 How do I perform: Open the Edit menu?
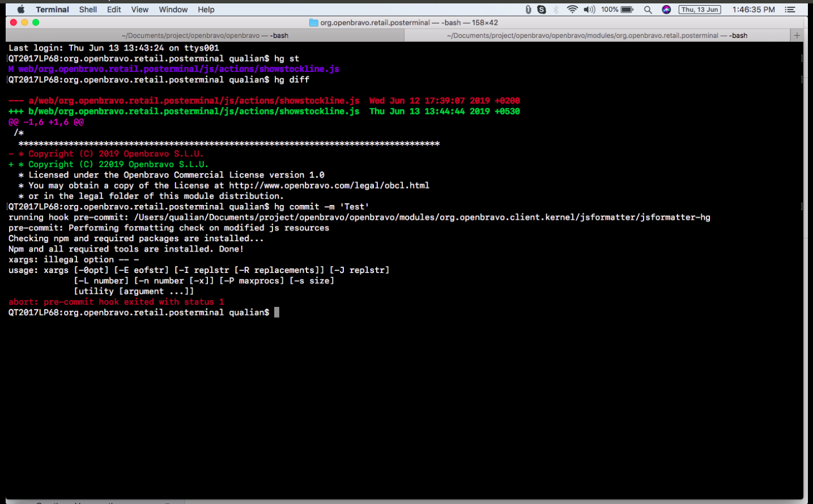coord(114,10)
